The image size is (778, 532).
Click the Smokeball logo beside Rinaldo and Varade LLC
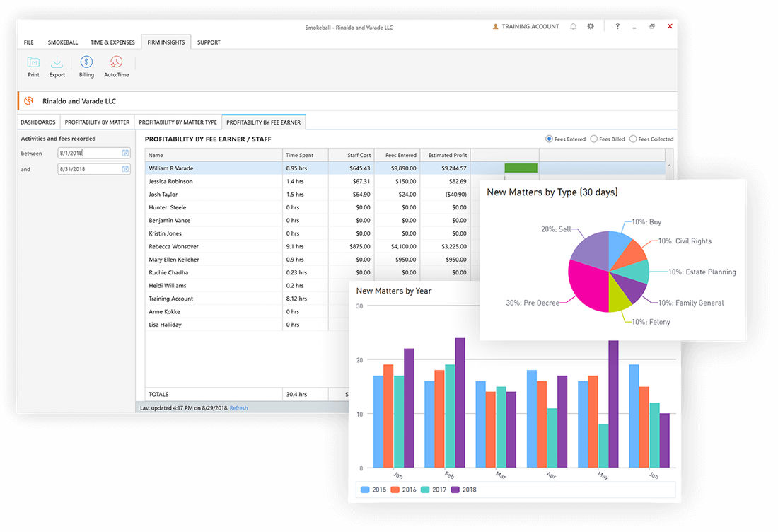[28, 100]
